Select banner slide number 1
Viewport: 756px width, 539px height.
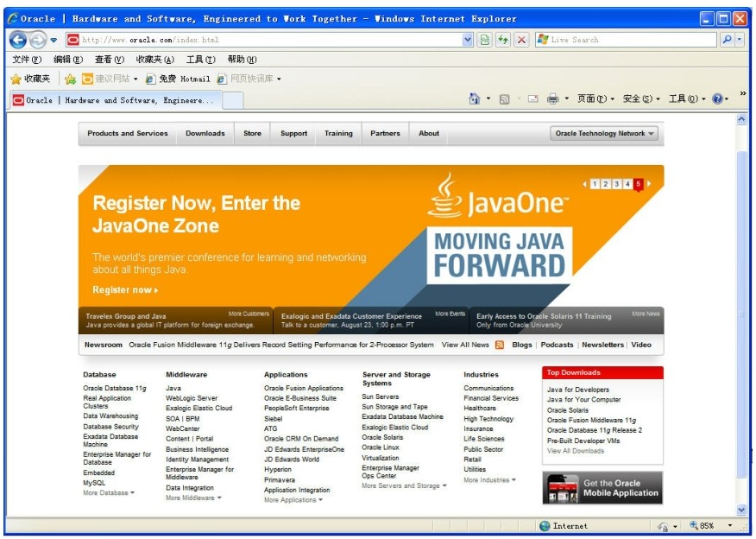coord(595,184)
